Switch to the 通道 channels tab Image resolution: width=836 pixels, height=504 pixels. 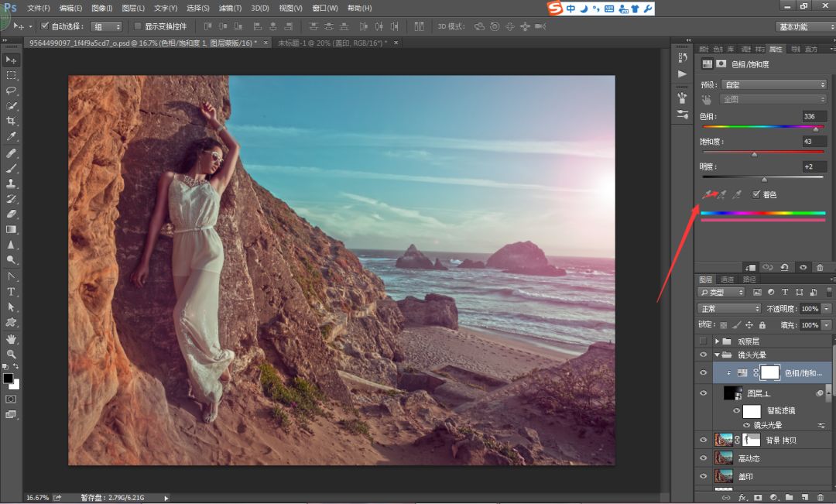click(x=728, y=279)
